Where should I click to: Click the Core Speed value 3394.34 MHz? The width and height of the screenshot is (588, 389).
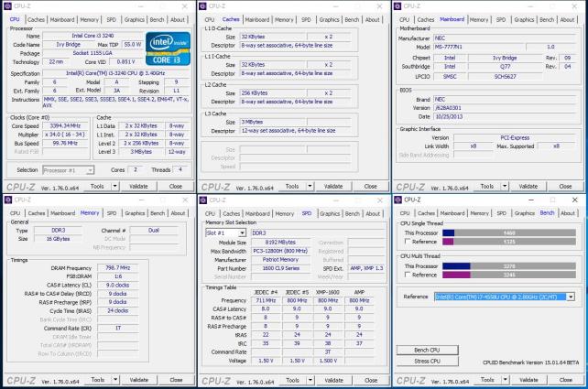[65, 126]
